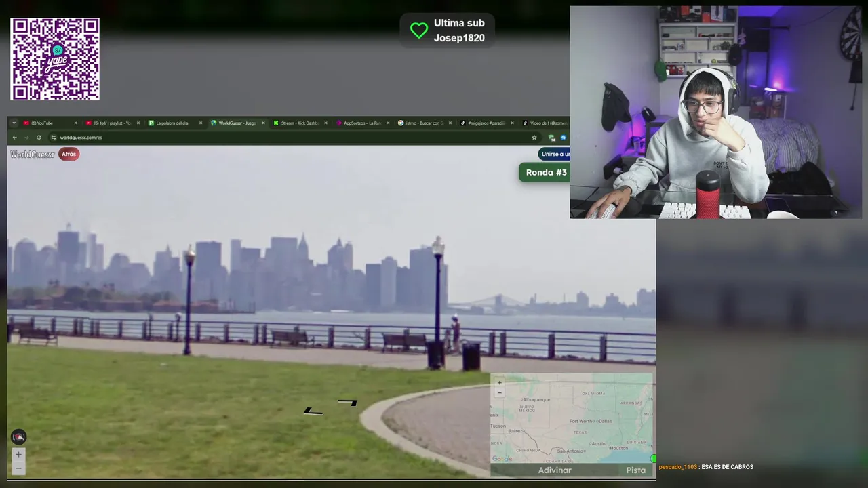Click the pescado_1103 chat message
Viewport: 868px width, 488px height.
(x=706, y=467)
